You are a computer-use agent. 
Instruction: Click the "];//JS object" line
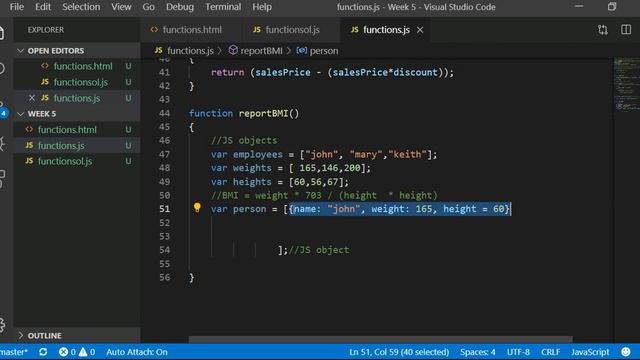[313, 250]
